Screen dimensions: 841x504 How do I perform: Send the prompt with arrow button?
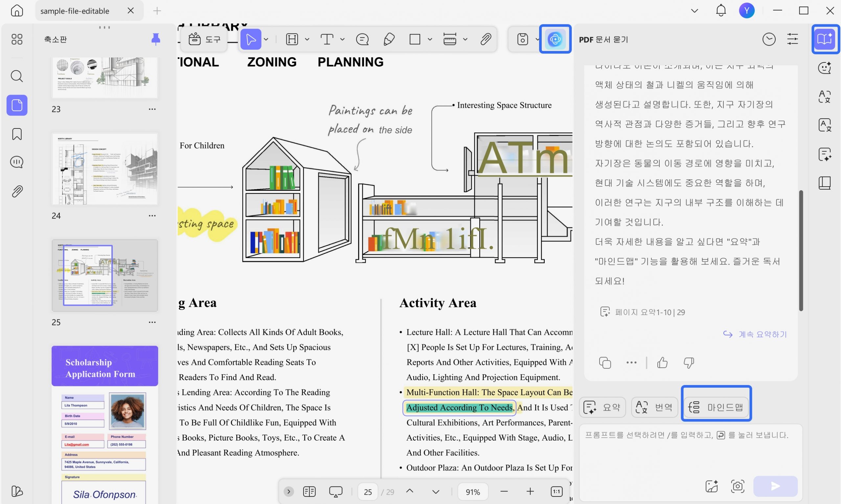point(776,486)
